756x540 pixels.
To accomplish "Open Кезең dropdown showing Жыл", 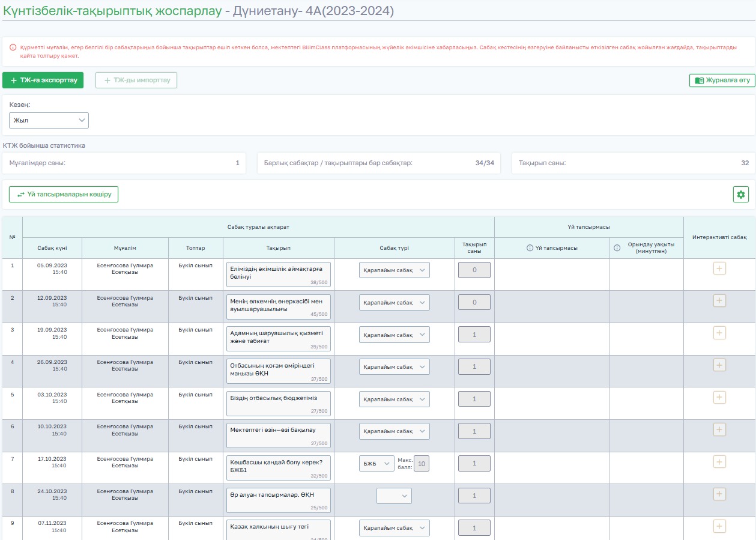I will pyautogui.click(x=49, y=120).
